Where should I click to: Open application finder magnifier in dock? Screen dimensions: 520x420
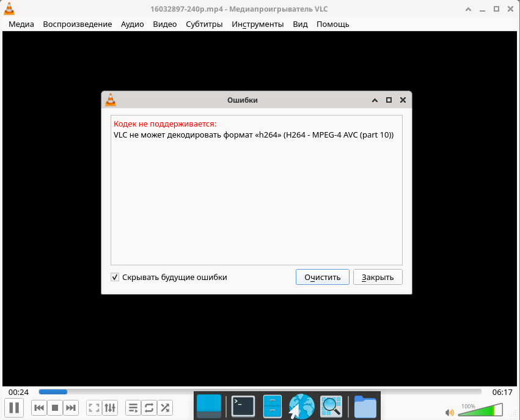[331, 406]
